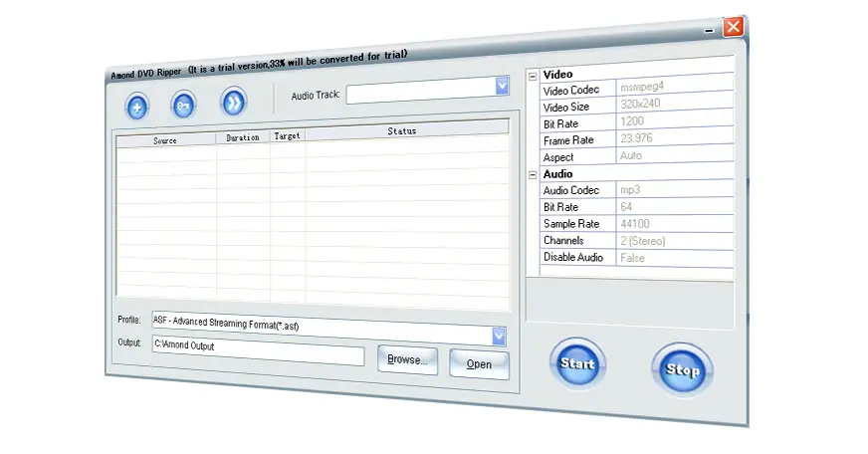Select the Video Size property label
The height and width of the screenshot is (454, 868).
565,107
